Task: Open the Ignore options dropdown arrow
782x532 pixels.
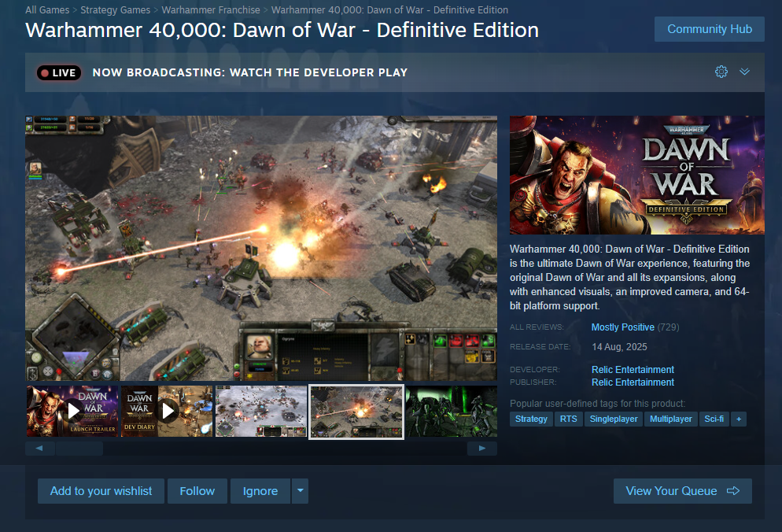Action: (x=301, y=491)
